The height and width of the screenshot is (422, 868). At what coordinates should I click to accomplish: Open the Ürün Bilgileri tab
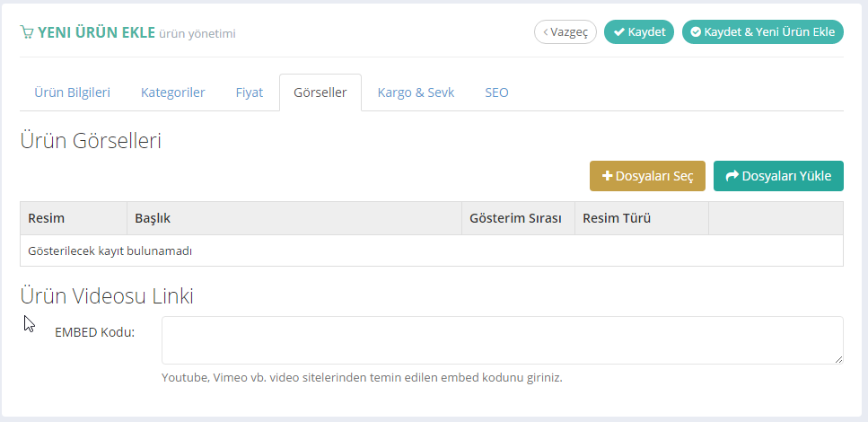72,92
